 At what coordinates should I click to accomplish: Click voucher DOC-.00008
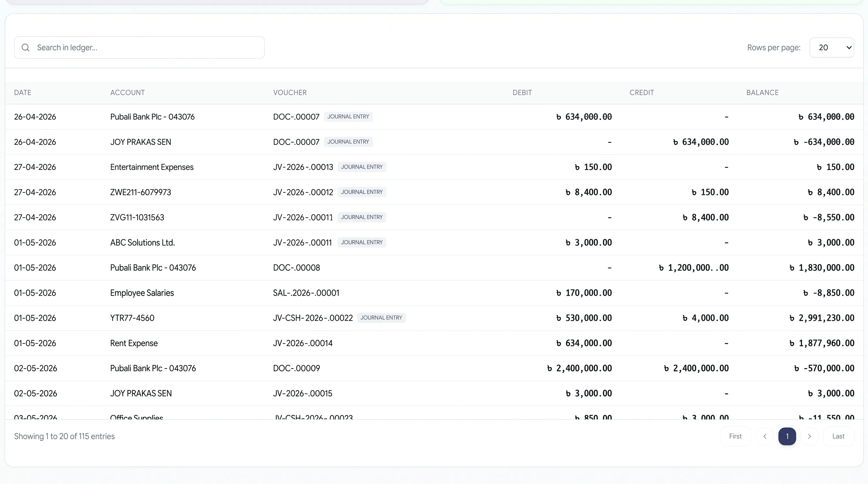(296, 268)
